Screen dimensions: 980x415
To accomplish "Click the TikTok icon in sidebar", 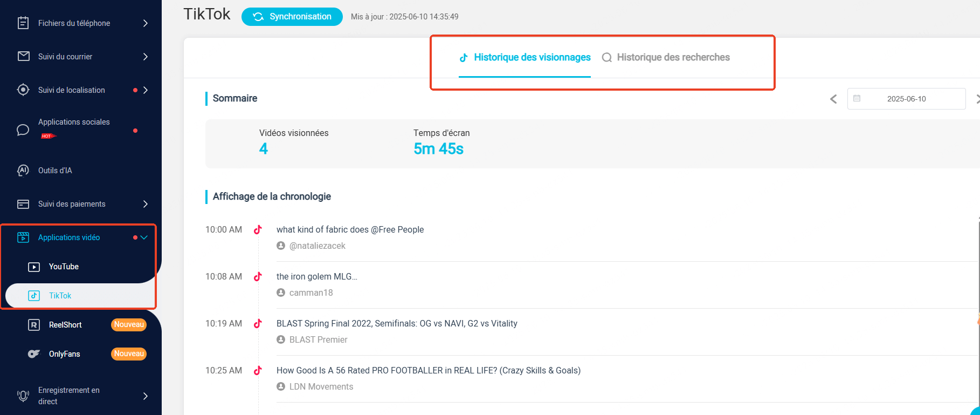I will tap(34, 296).
